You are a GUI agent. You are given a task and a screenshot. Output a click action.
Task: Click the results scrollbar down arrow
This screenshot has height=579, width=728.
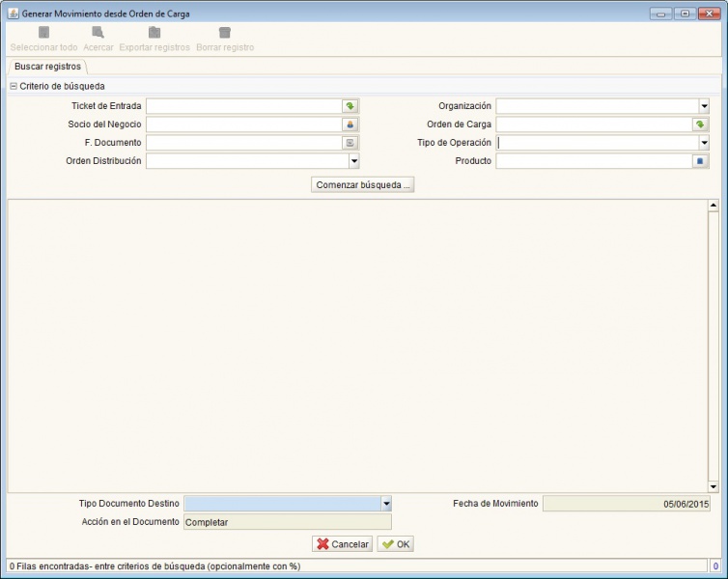[x=714, y=486]
